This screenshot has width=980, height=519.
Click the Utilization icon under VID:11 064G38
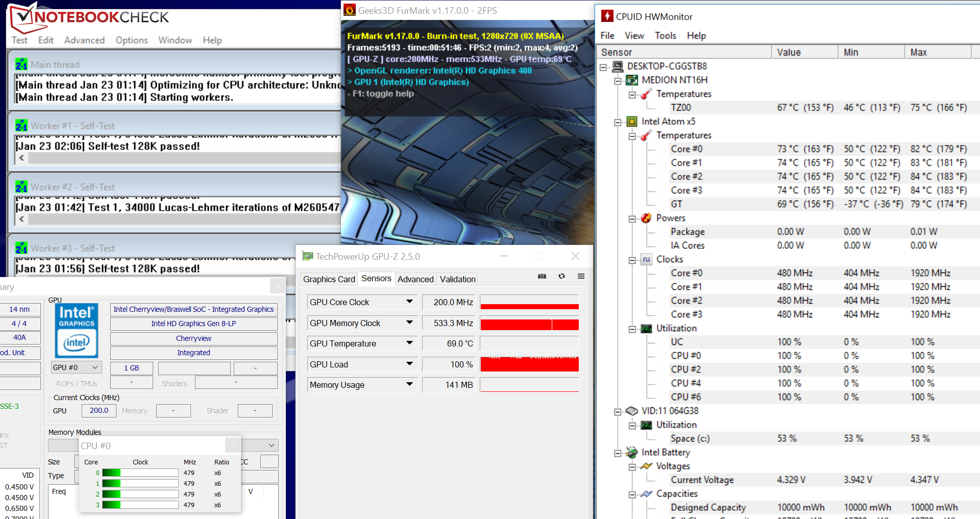pos(646,425)
